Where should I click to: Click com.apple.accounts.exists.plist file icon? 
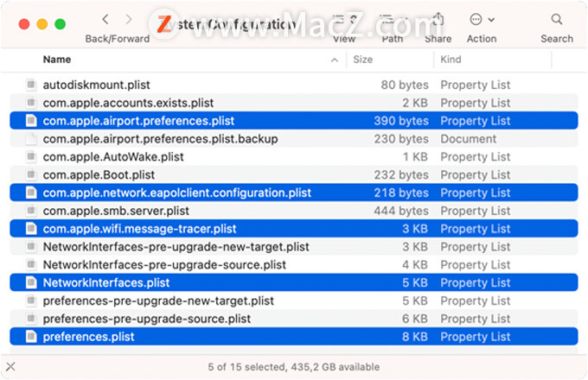pos(31,103)
